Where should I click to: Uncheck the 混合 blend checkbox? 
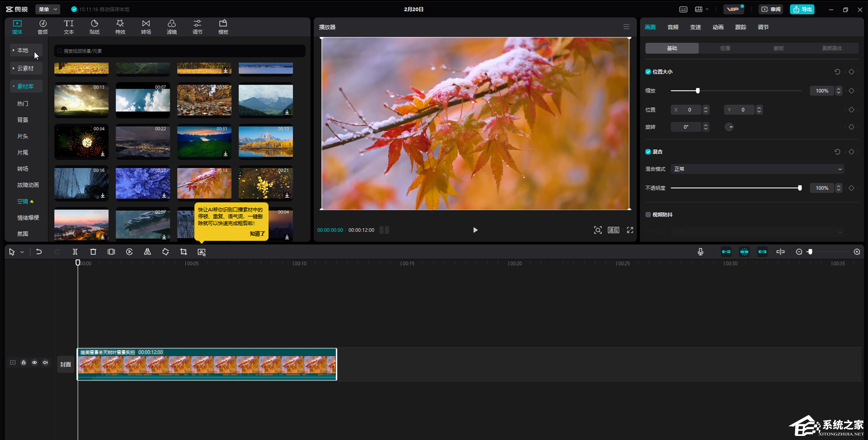click(x=648, y=152)
